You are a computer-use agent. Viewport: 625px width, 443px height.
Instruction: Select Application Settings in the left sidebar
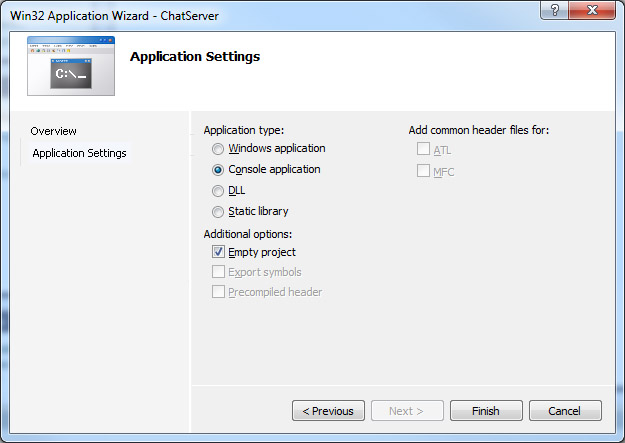[79, 153]
